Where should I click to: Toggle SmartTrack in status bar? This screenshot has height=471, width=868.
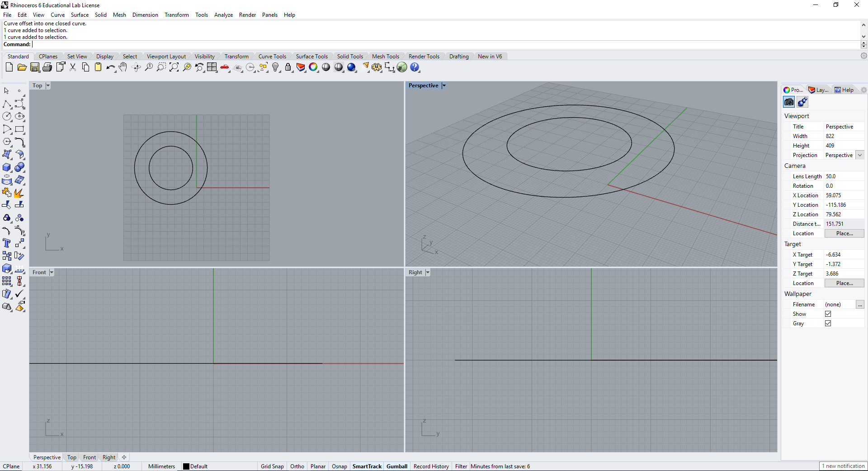pyautogui.click(x=367, y=466)
